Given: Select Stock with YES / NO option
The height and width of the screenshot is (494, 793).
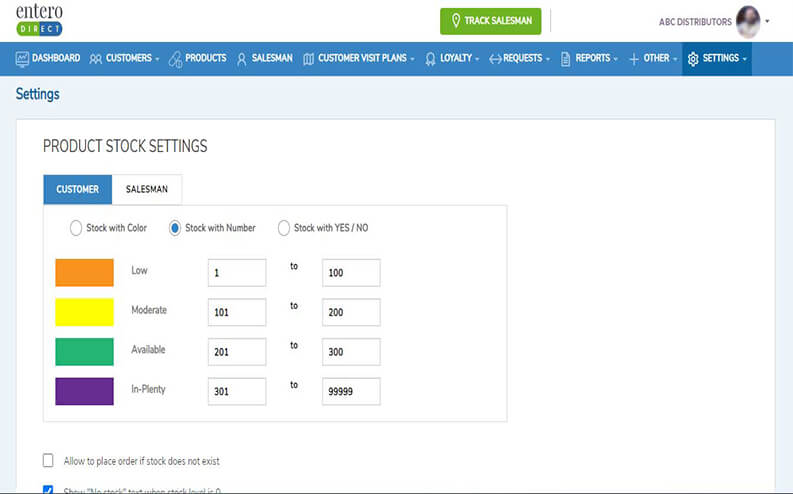Looking at the screenshot, I should [284, 228].
